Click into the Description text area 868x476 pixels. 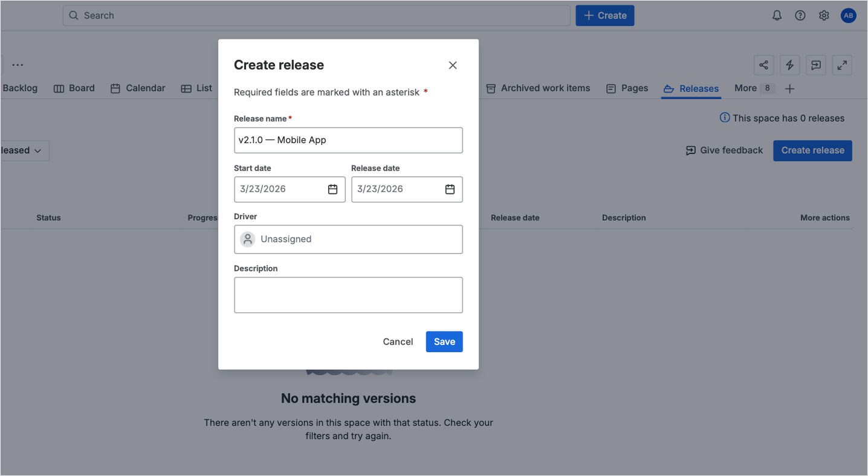(x=348, y=295)
